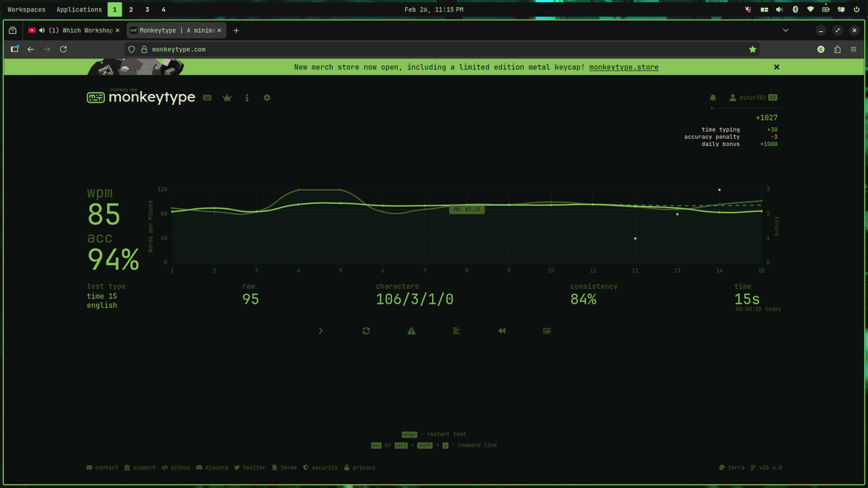Open notifications bell icon

tap(712, 98)
